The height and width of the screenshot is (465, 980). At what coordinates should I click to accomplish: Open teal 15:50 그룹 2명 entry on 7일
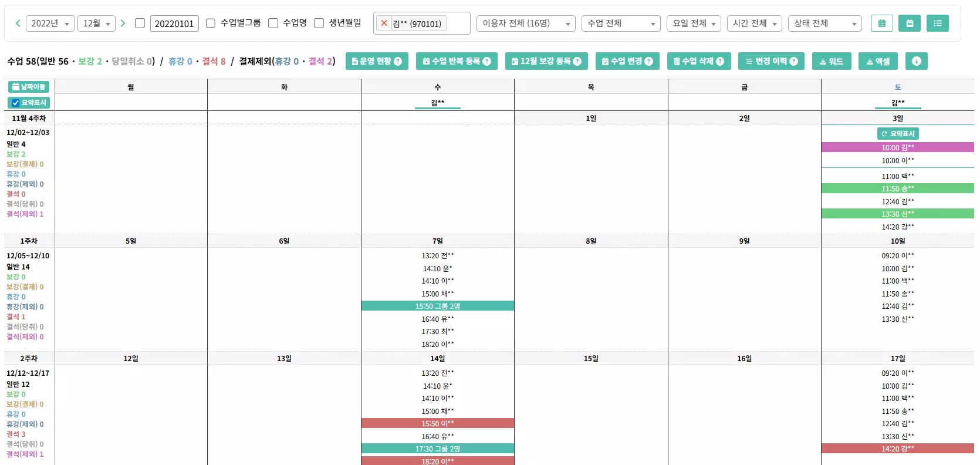(438, 306)
